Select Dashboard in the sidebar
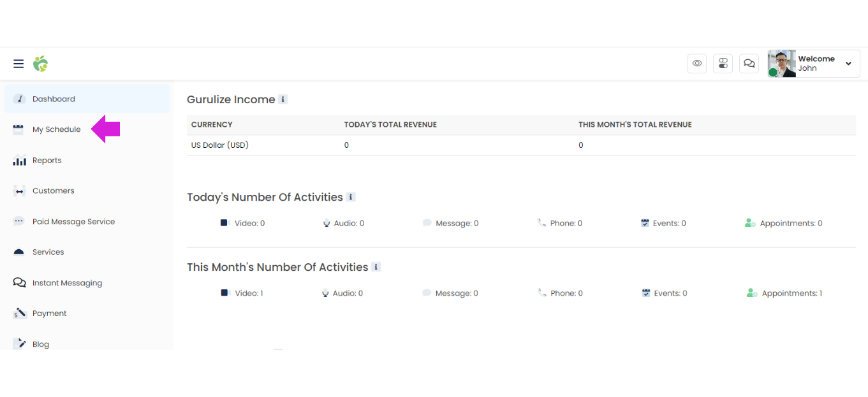 [54, 99]
